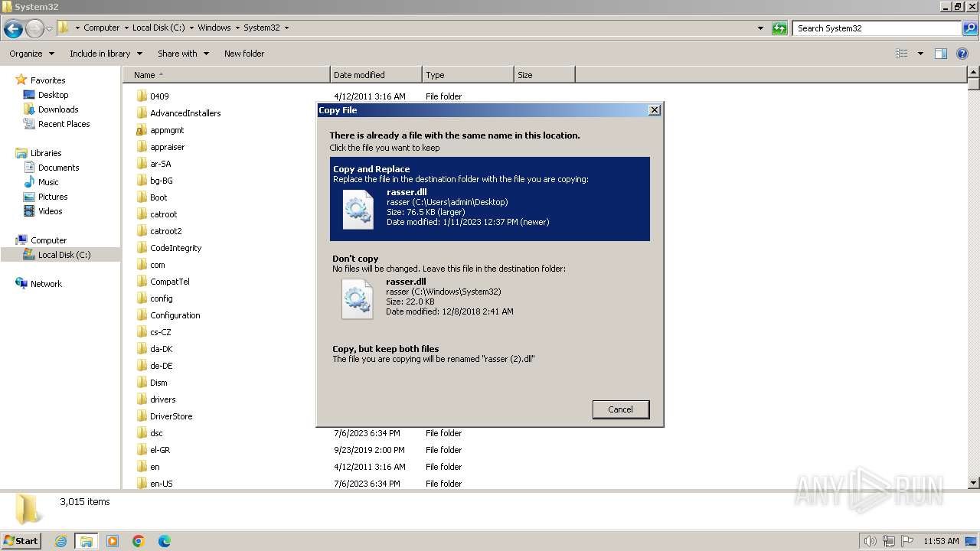Select Downloads under Favorites

[58, 109]
